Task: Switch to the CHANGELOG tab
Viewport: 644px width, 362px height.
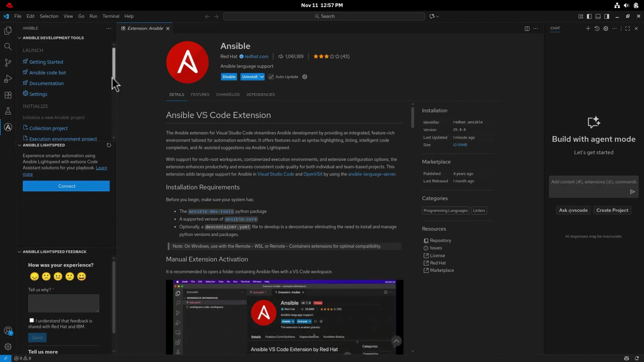Action: (228, 95)
